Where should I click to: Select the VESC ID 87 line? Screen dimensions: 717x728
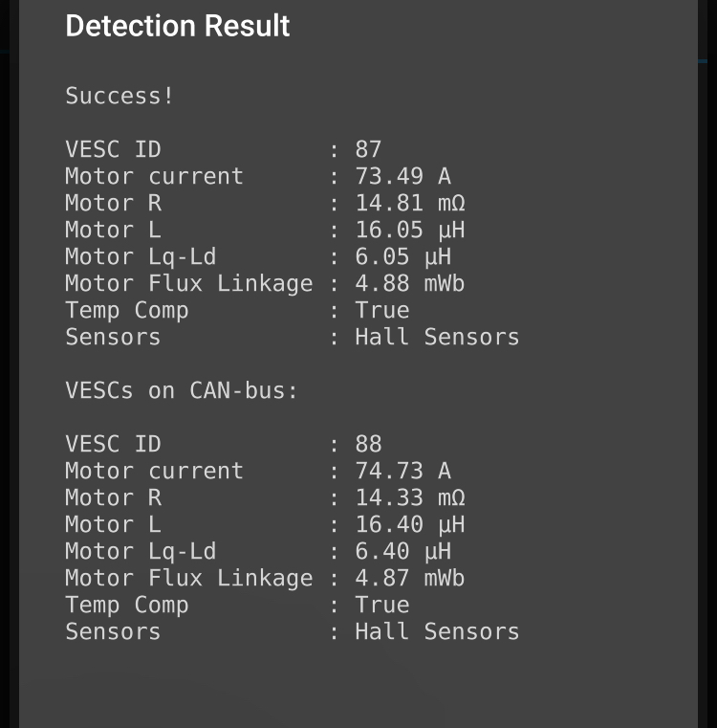[x=223, y=149]
